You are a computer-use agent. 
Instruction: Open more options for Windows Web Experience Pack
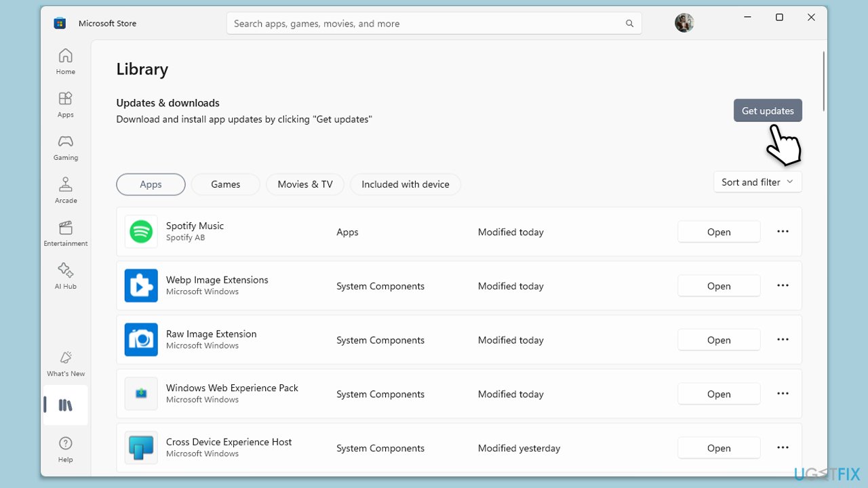point(783,394)
